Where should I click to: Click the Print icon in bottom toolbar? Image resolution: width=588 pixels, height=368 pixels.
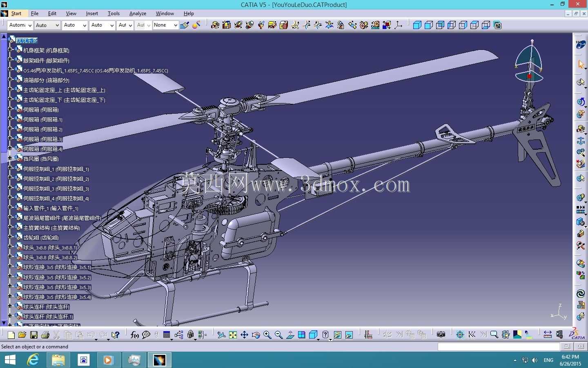(x=45, y=335)
